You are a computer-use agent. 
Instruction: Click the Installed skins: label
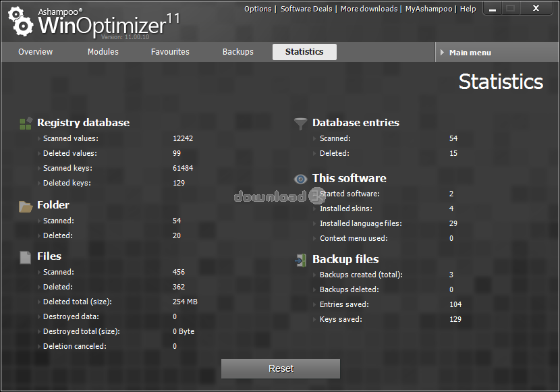[x=346, y=208]
